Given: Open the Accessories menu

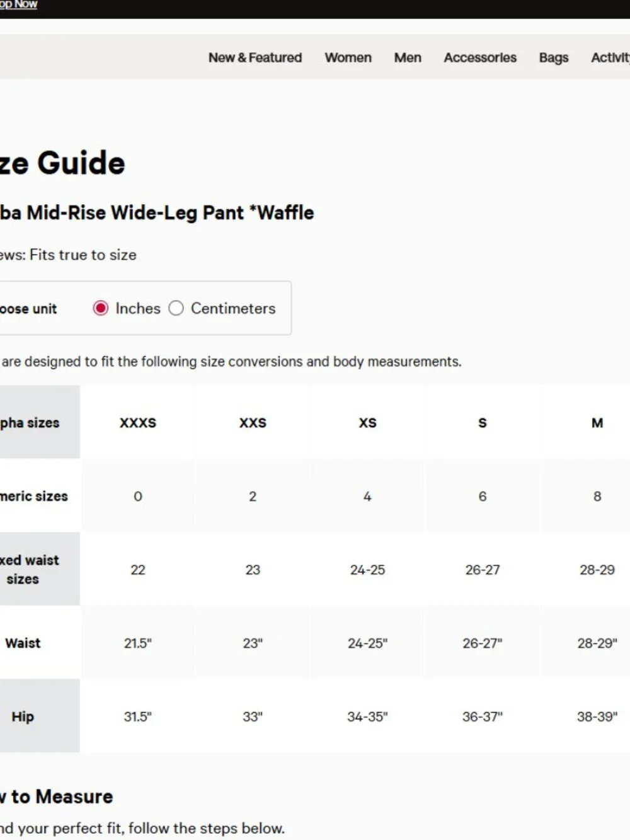Looking at the screenshot, I should 480,57.
